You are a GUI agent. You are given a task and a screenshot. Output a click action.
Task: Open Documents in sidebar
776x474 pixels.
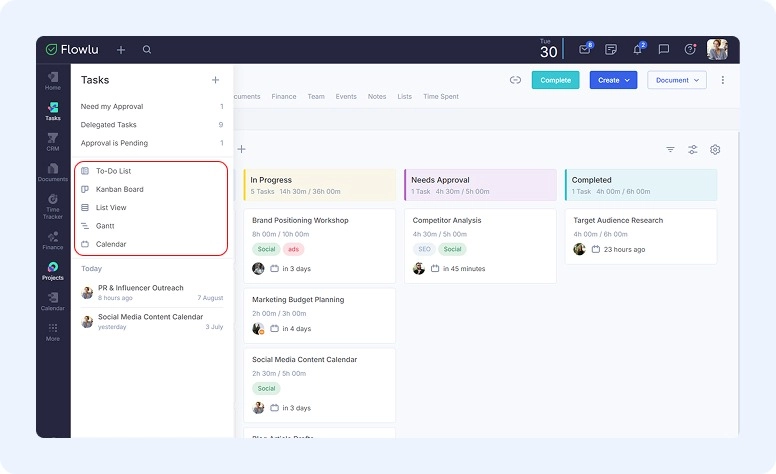(53, 172)
